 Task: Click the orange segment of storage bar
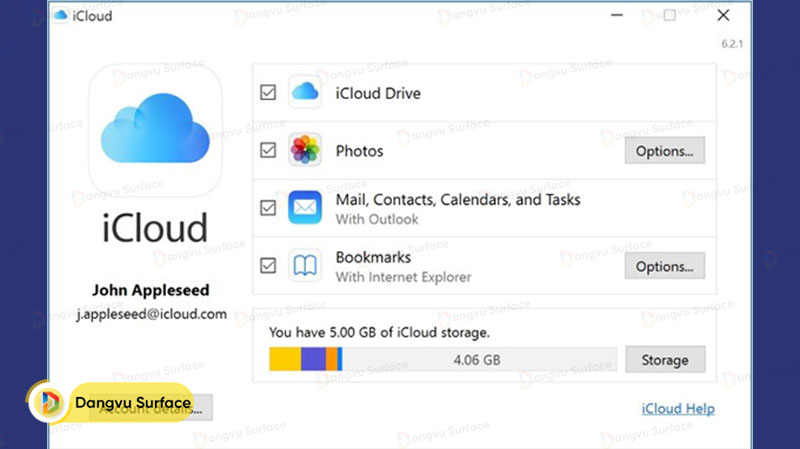(332, 359)
